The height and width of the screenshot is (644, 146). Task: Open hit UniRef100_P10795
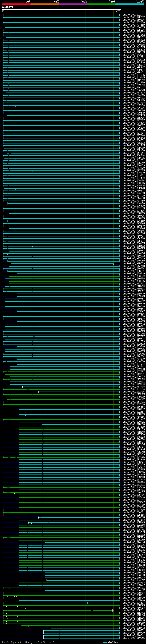click(x=134, y=249)
